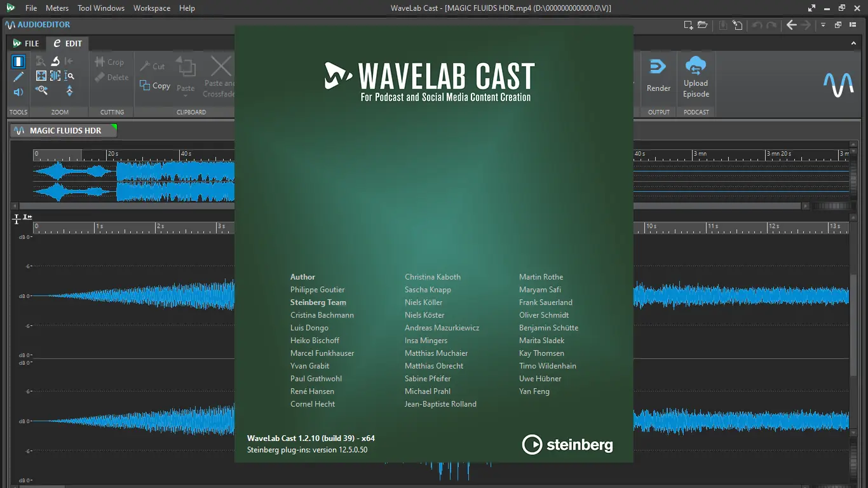Viewport: 868px width, 488px height.
Task: Click the vertical zoom magnifier icon
Action: [69, 76]
